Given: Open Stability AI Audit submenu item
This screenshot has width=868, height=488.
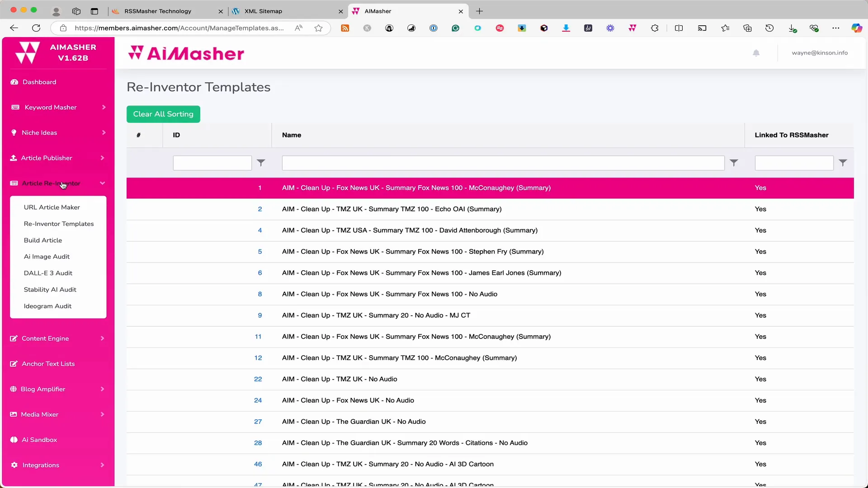Looking at the screenshot, I should pos(50,289).
